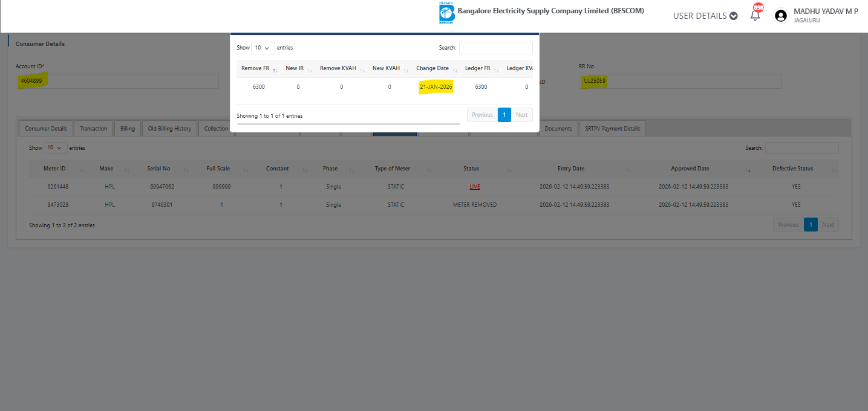Sort meter table by Meter ID

(54, 169)
